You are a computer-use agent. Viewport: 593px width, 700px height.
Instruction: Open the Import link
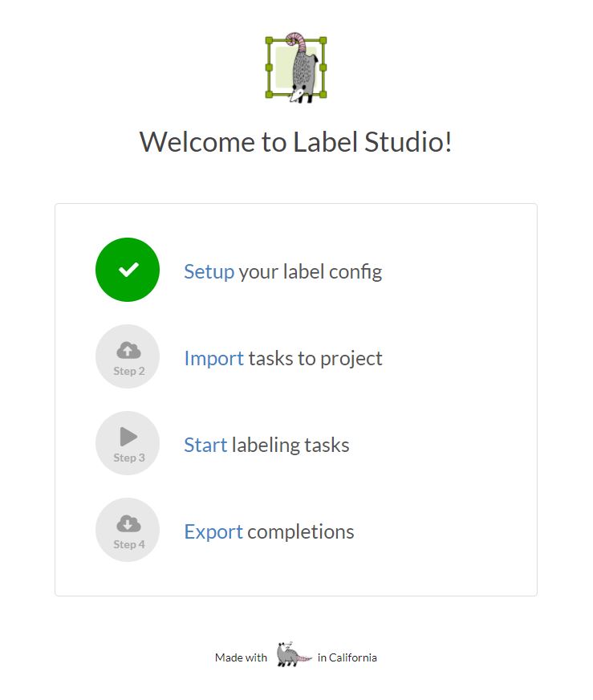[213, 359]
